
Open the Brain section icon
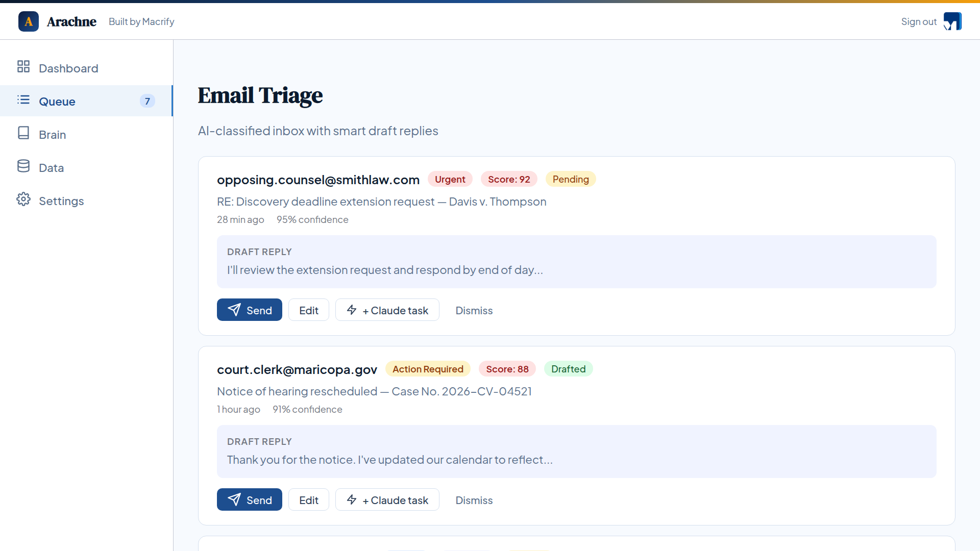(x=23, y=133)
